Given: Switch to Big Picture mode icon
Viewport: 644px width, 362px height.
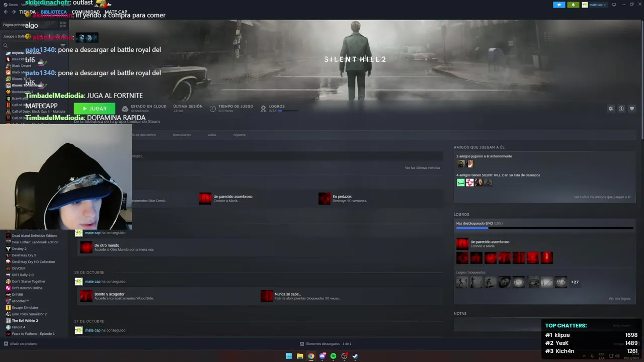Looking at the screenshot, I should [614, 5].
